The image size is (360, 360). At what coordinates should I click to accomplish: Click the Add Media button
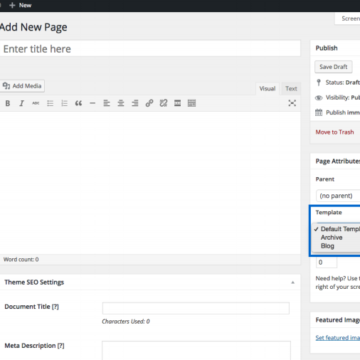tap(22, 86)
